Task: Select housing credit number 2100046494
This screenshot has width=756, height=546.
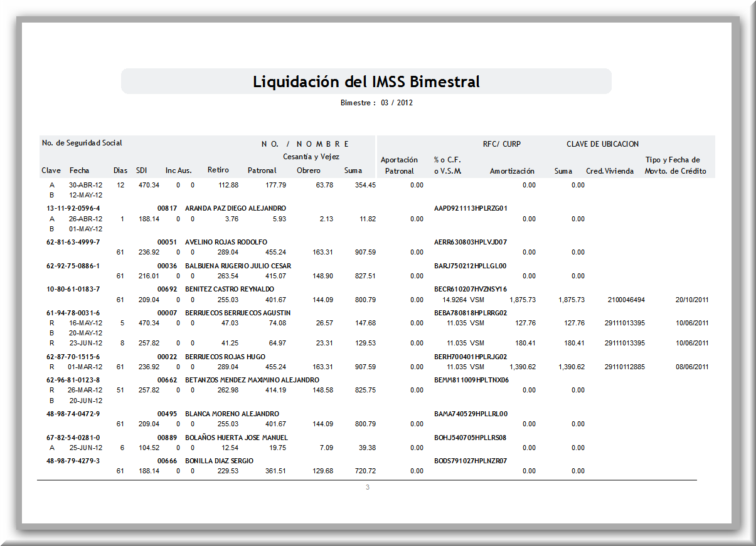Action: pyautogui.click(x=626, y=300)
